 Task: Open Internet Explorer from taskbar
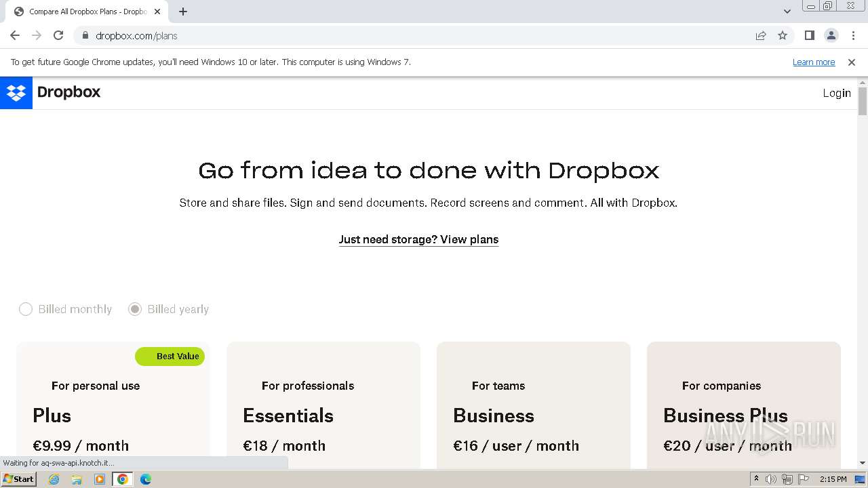pyautogui.click(x=54, y=479)
